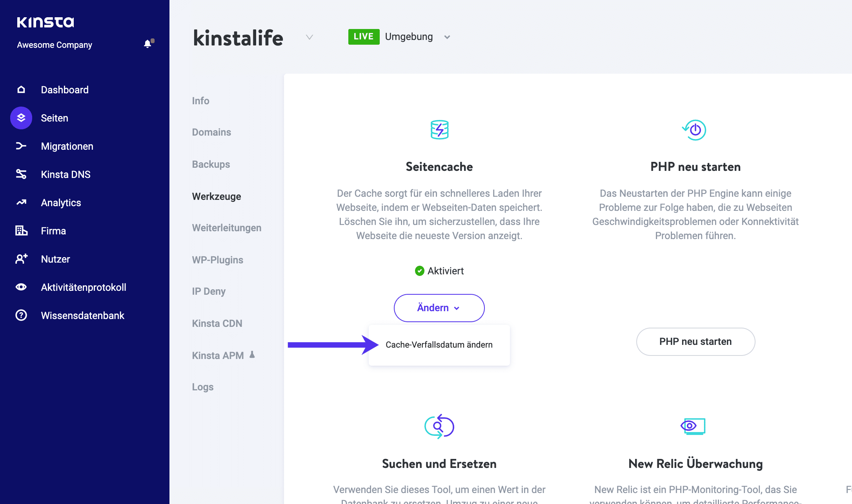Click the Wissensdatenbank question mark icon

pos(21,315)
